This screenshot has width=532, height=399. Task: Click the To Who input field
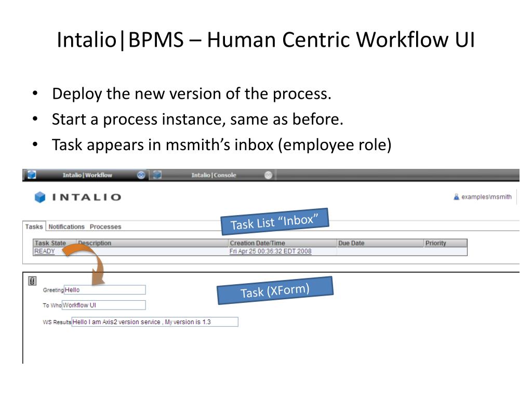104,305
